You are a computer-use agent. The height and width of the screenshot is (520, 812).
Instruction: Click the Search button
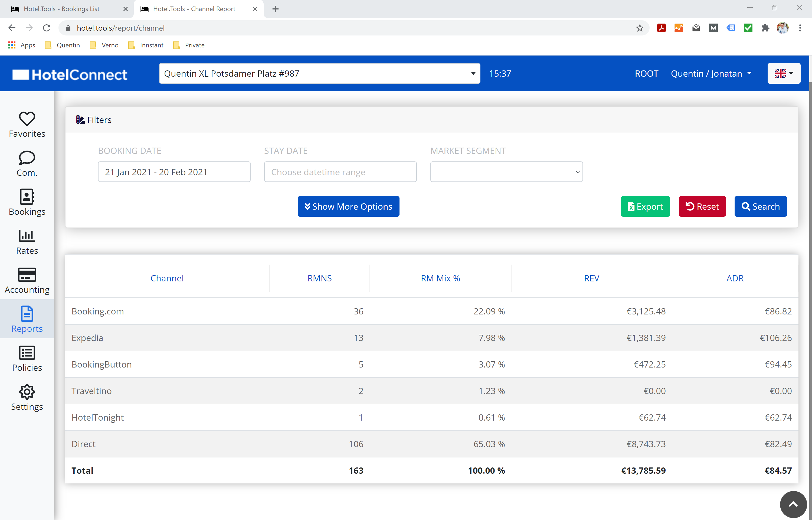click(x=760, y=206)
